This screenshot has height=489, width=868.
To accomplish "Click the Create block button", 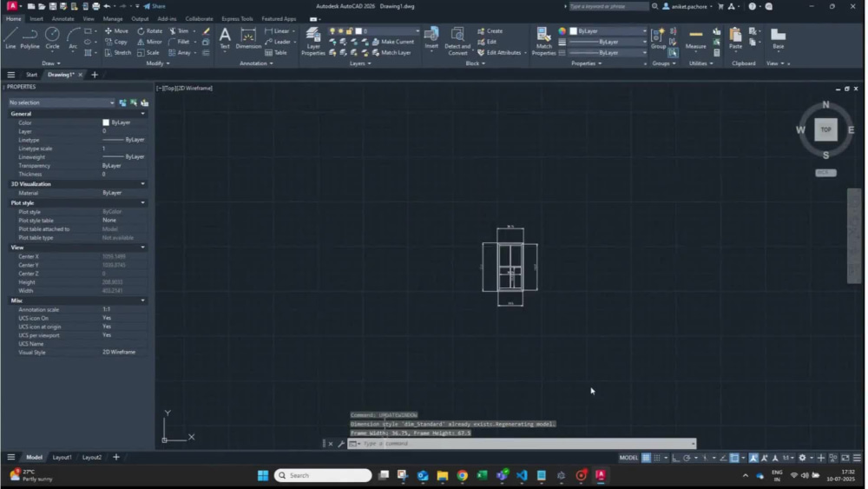I will click(490, 31).
